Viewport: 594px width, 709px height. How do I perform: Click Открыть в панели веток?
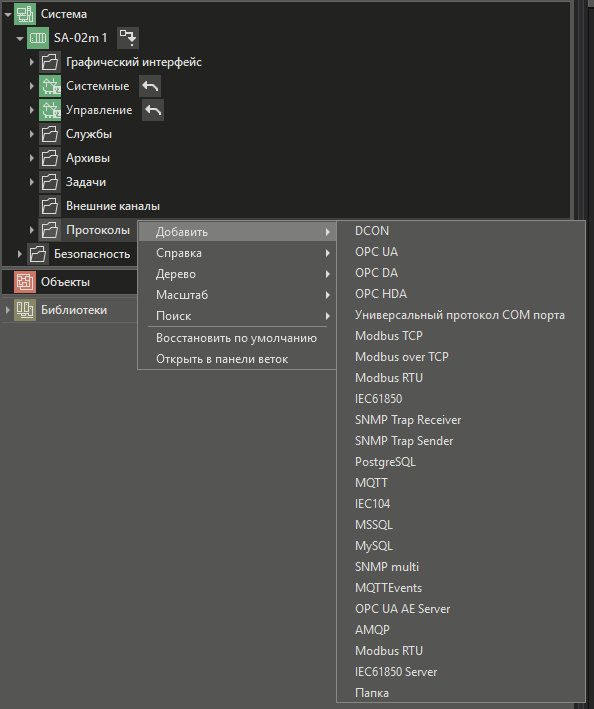222,359
